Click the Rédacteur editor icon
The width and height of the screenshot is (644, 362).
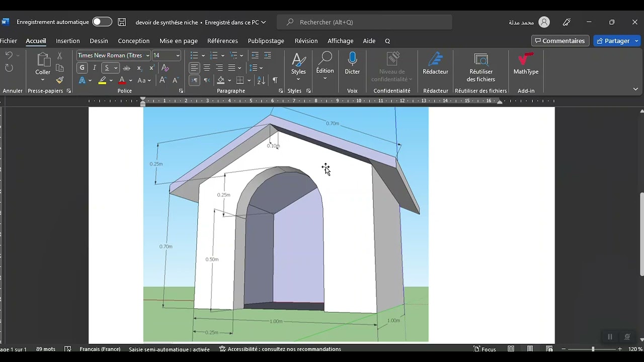435,64
